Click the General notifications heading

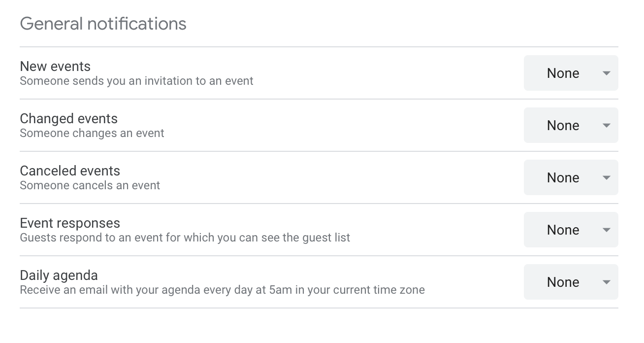coord(103,24)
